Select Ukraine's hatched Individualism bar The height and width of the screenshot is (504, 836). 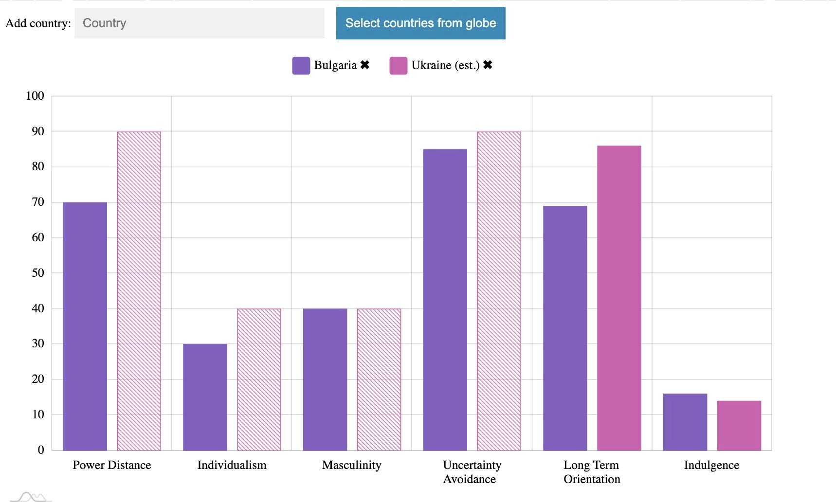click(259, 379)
